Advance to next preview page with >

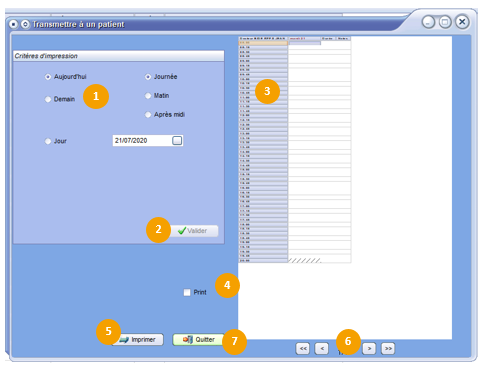pos(369,348)
